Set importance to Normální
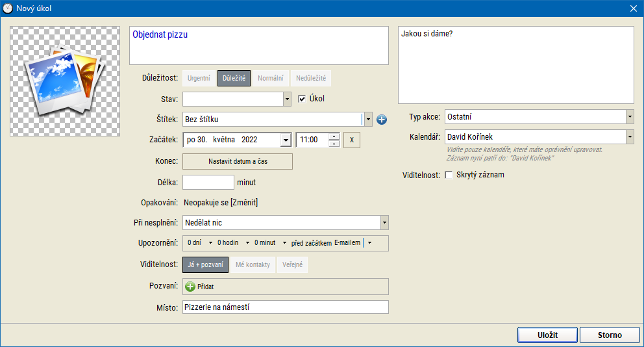The width and height of the screenshot is (644, 347). [270, 79]
